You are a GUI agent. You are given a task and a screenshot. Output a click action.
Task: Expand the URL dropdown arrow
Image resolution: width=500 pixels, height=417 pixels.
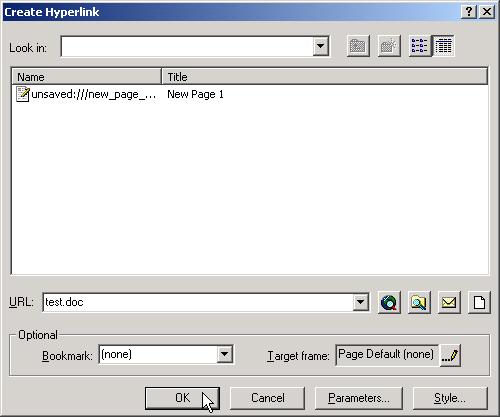tap(360, 302)
